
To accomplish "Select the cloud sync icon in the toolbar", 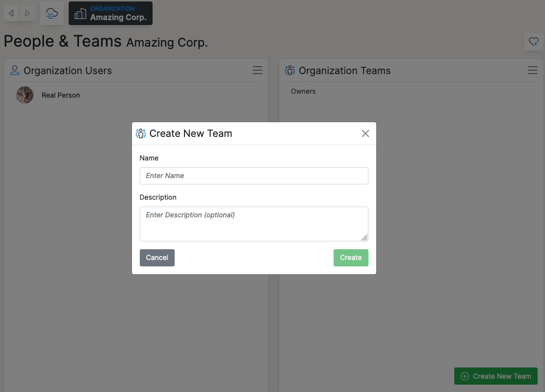I will pyautogui.click(x=52, y=13).
